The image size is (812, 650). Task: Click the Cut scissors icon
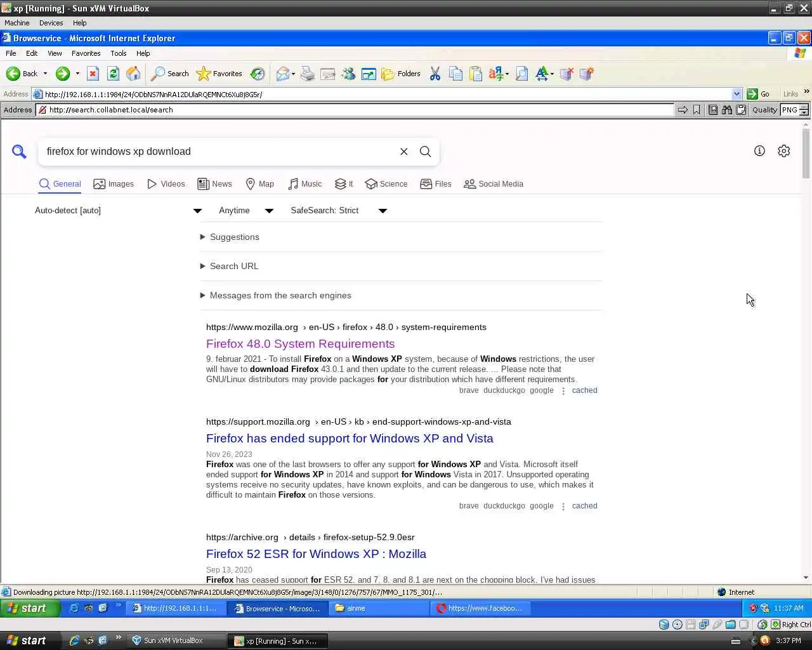(435, 74)
